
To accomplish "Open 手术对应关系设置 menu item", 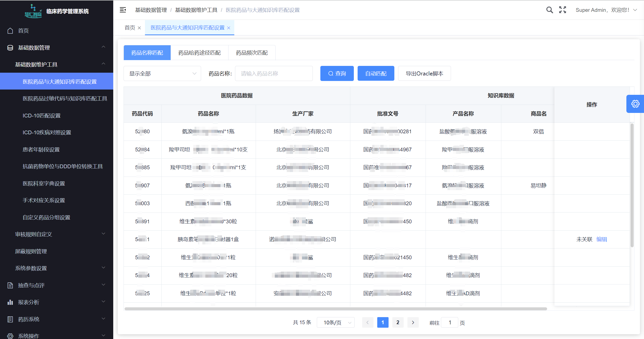I will click(x=57, y=200).
